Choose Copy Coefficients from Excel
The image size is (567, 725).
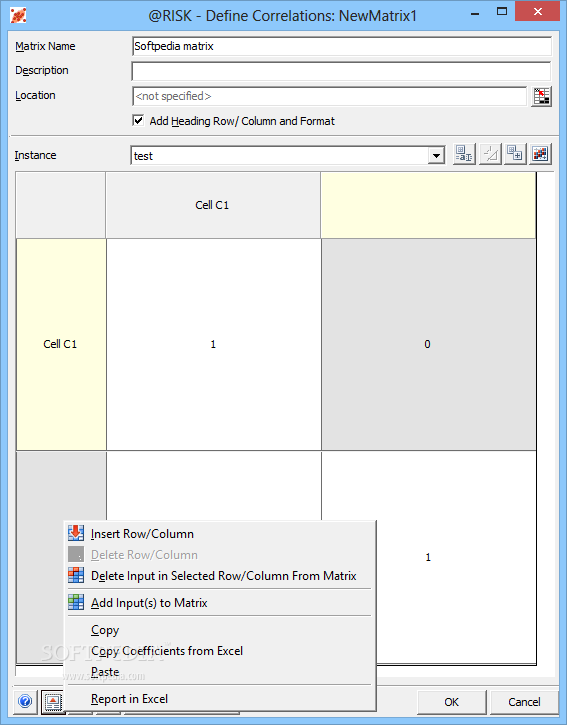220,651
